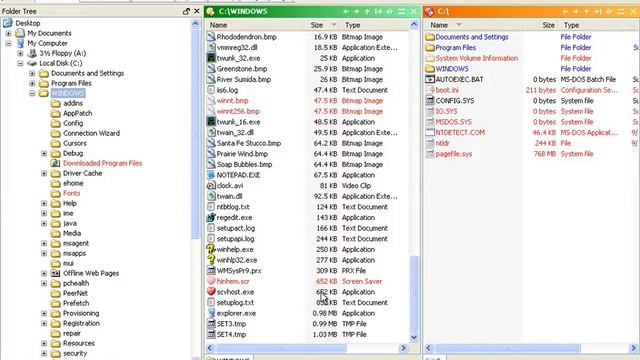Click the 3½ Floppy (A:) drive icon
This screenshot has height=360, width=640.
click(32, 53)
